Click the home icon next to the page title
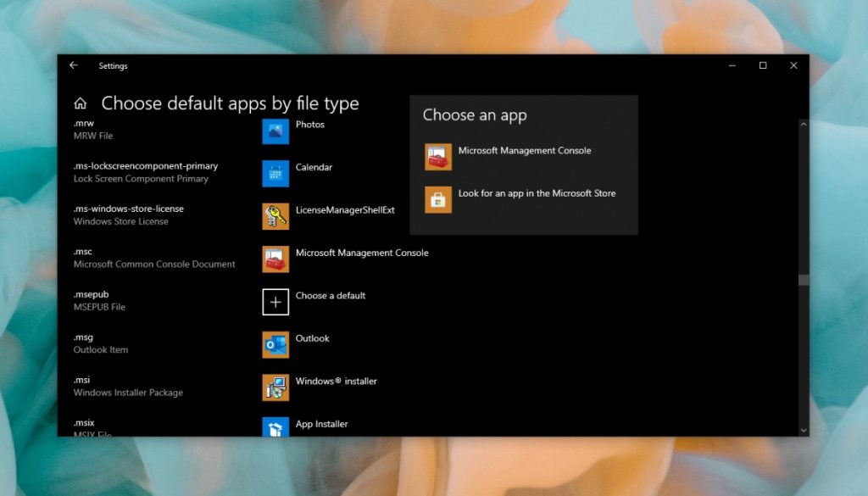Screen dimensions: 868x496 (x=80, y=102)
